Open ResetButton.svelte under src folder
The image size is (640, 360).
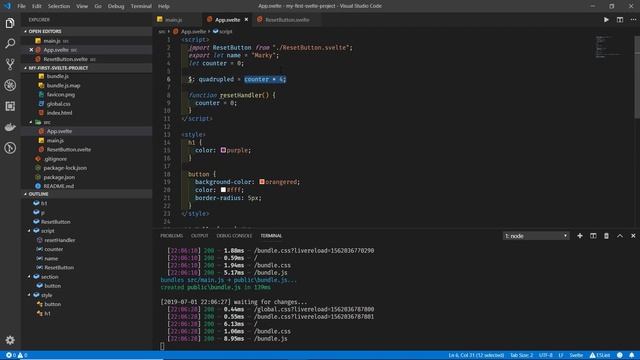tap(69, 149)
